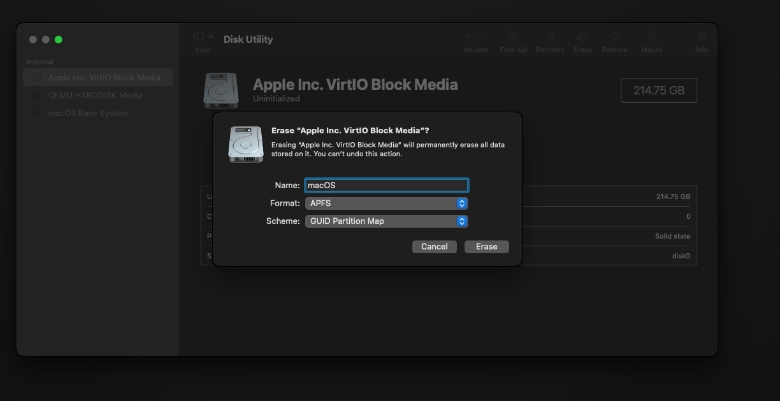Screen dimensions: 780x401
Task: Click the disk icon in the Erase dialog
Action: point(245,144)
